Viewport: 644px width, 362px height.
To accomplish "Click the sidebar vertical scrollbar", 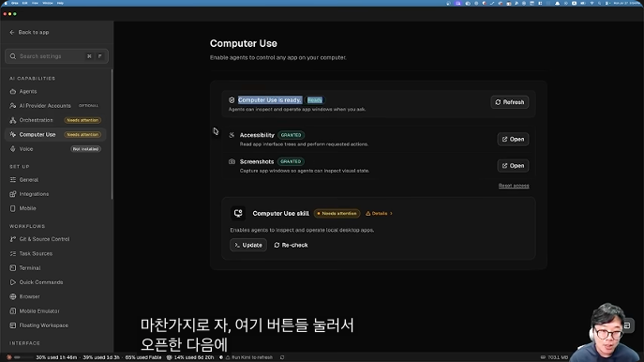I will pyautogui.click(x=112, y=134).
